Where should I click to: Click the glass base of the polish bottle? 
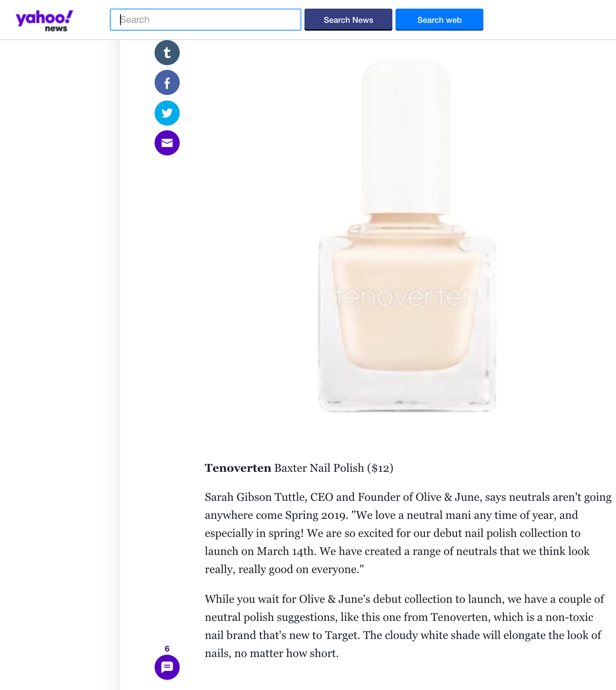pyautogui.click(x=407, y=391)
